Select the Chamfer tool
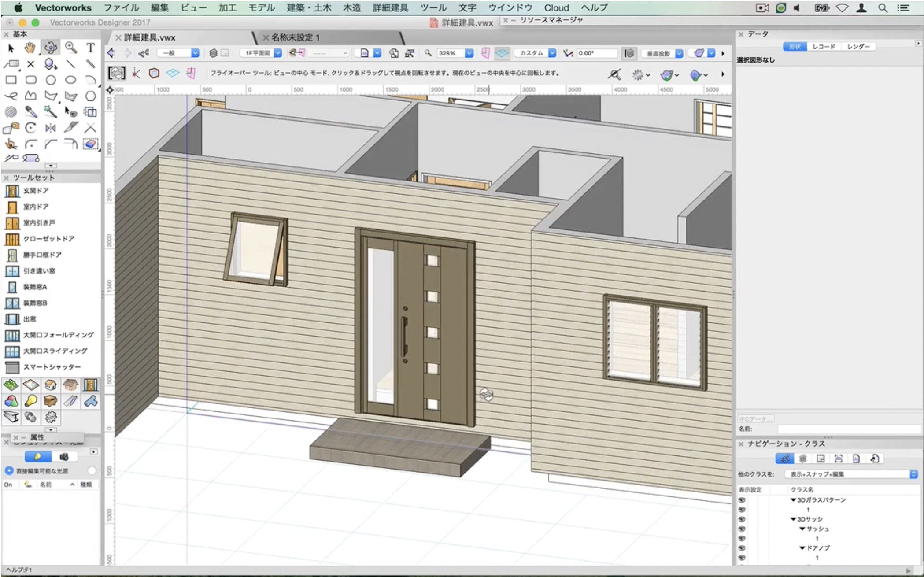This screenshot has height=577, width=924. point(51,144)
